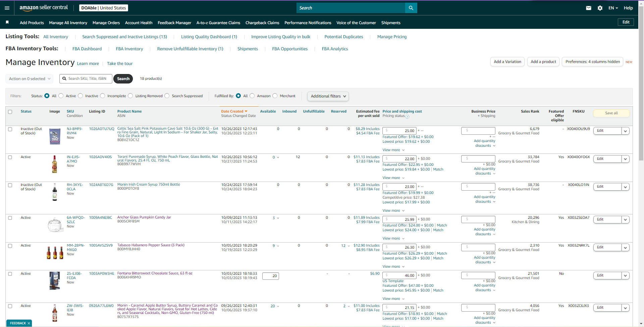Open Tabasco Habanero Pepper Sauce thumbnail
Screen dimensions: 644x327
pyautogui.click(x=55, y=253)
